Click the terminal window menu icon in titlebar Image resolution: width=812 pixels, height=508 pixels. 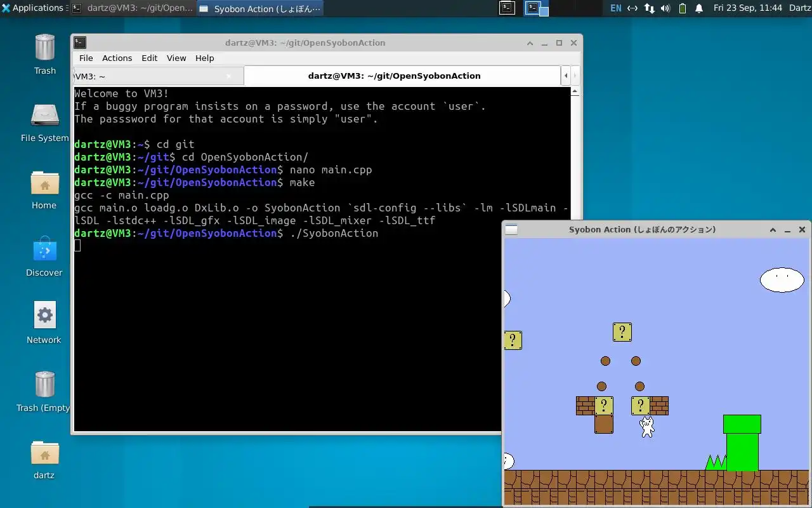pos(80,43)
